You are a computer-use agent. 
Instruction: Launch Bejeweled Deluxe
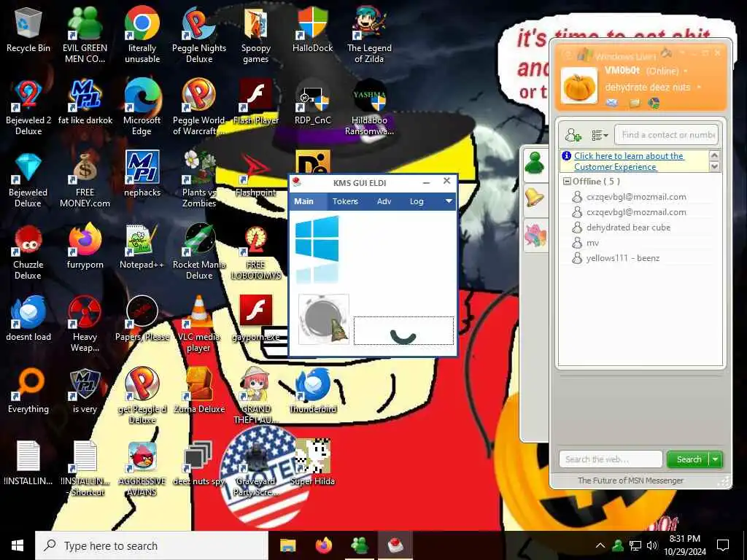[x=28, y=179]
